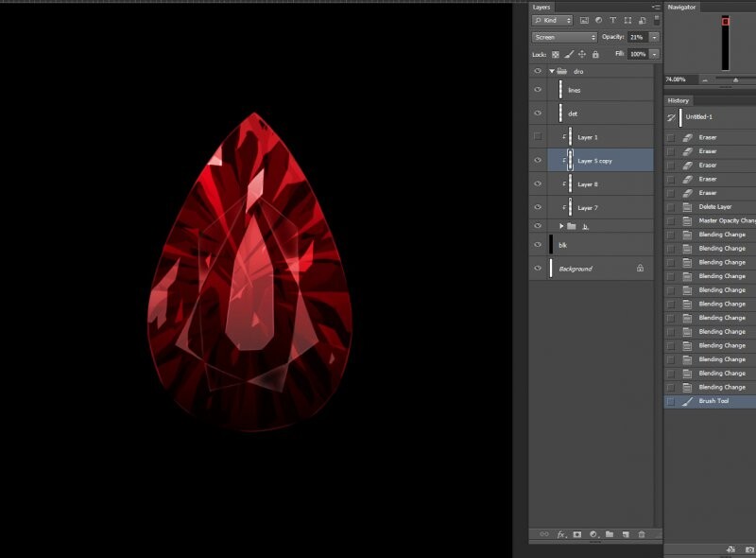Hide the Background layer
The height and width of the screenshot is (558, 756).
(x=538, y=269)
